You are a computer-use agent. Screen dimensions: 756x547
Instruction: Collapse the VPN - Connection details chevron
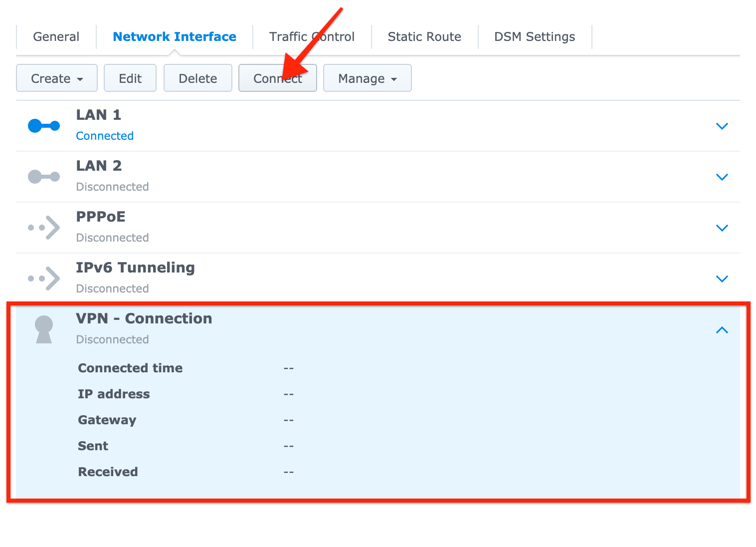[x=722, y=330]
